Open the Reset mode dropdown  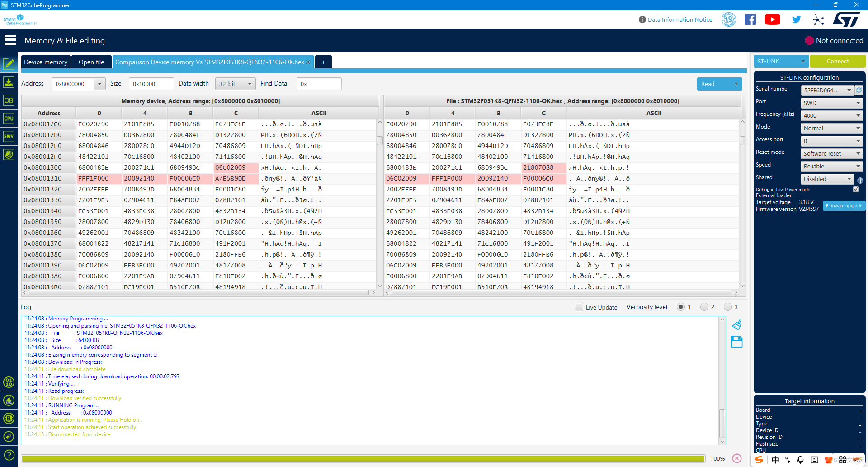click(x=832, y=153)
